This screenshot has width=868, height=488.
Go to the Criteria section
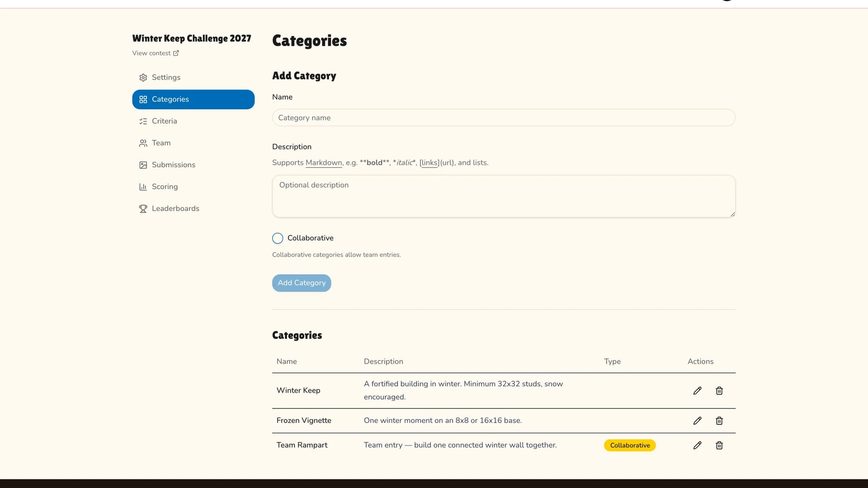click(x=193, y=121)
